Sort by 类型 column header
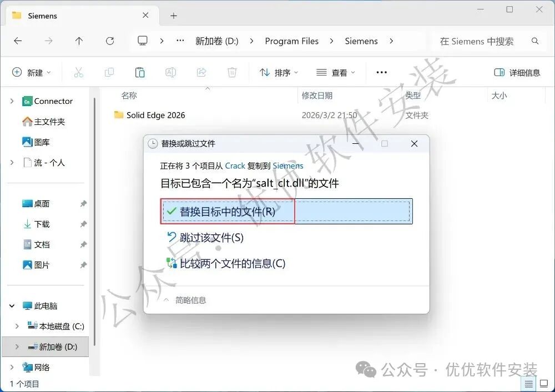The image size is (555, 392). click(413, 96)
